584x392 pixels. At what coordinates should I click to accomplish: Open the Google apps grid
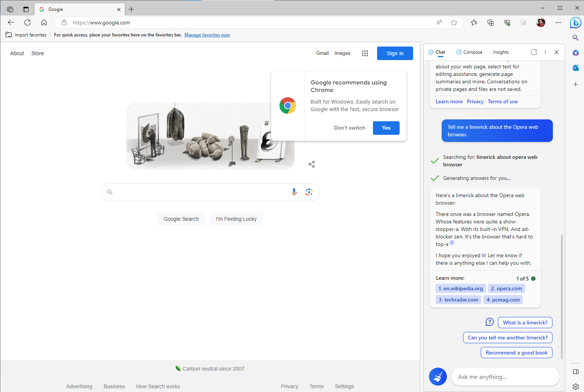(365, 53)
